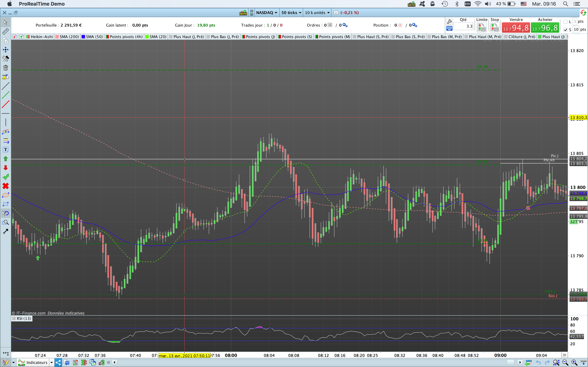The width and height of the screenshot is (588, 367).
Task: Open the 10 k unités dropdown
Action: [317, 13]
